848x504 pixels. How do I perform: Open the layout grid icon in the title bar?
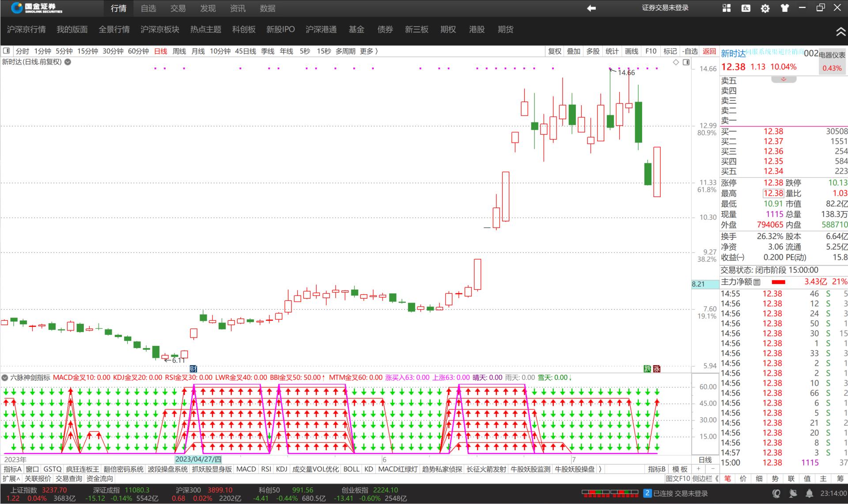[727, 8]
